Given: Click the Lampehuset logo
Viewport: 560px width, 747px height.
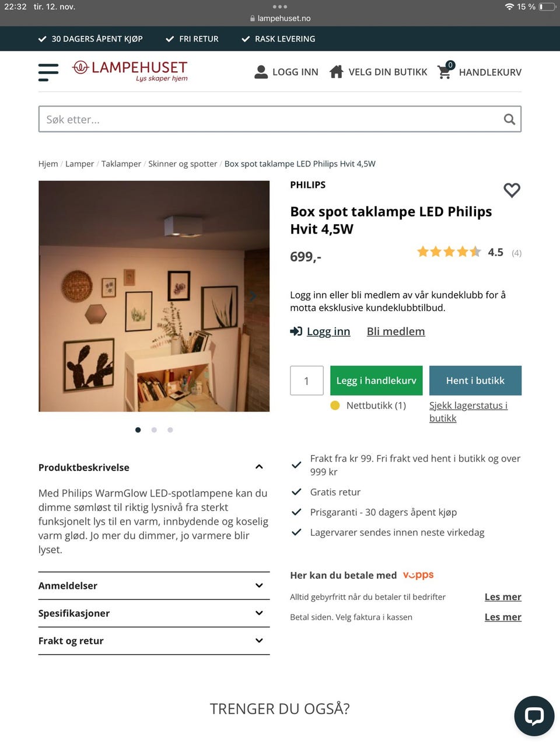Looking at the screenshot, I should [x=129, y=69].
